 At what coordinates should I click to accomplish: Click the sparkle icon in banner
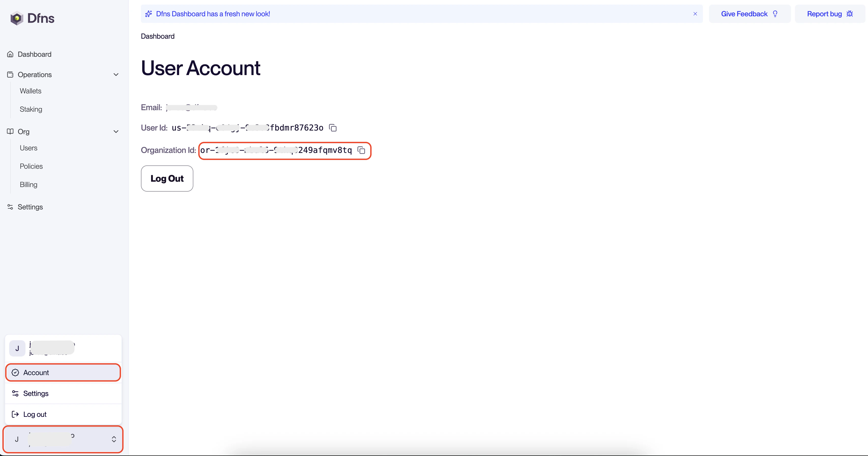tap(149, 14)
